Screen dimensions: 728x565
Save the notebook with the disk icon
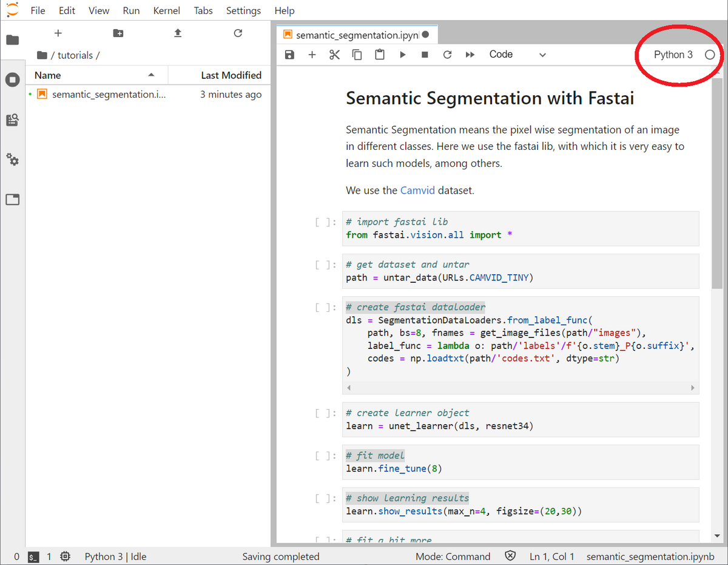tap(289, 55)
